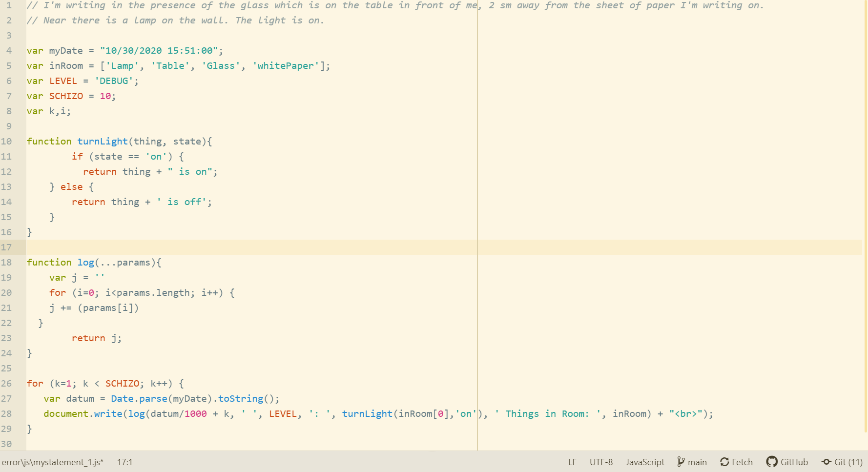
Task: Open the JavaScript grammar selector
Action: coord(645,462)
